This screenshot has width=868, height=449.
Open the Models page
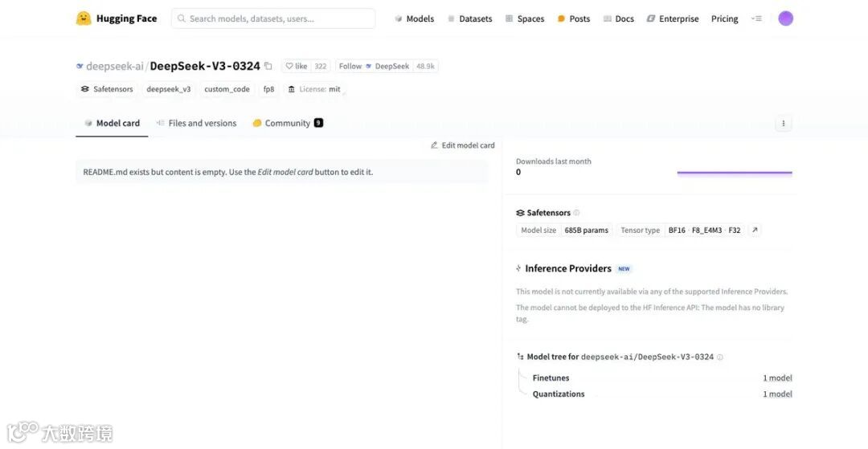[414, 18]
